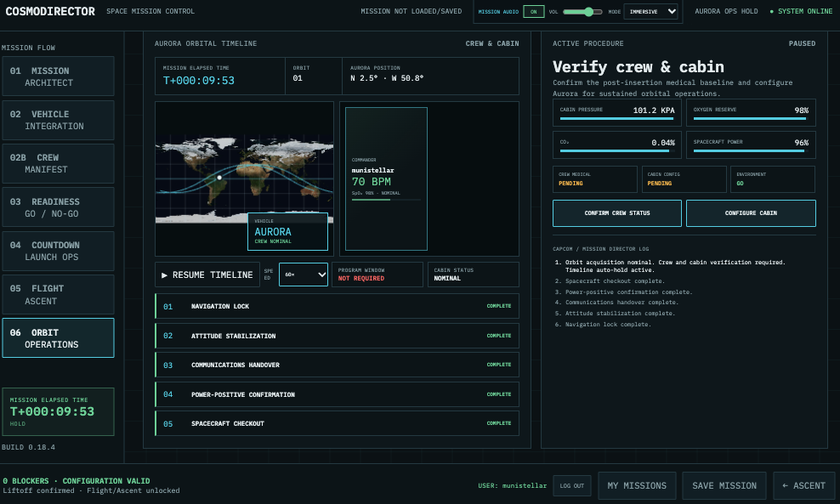Click the System Online status indicator

pos(801,11)
